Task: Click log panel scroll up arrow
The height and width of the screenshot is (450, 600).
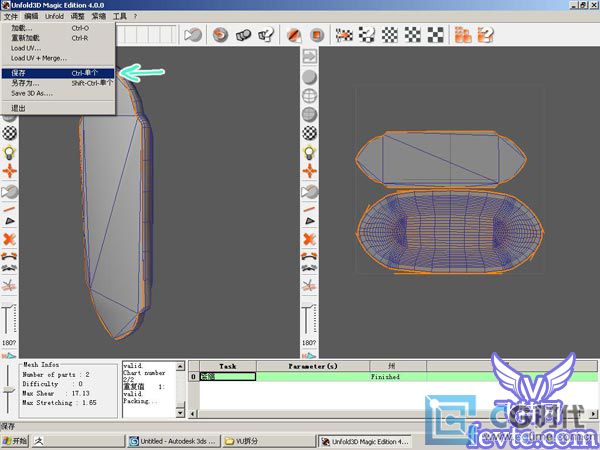Action: (x=180, y=366)
